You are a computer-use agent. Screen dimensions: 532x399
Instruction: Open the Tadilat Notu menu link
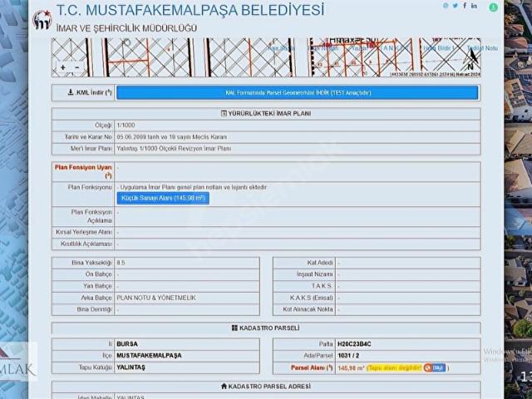(x=482, y=48)
